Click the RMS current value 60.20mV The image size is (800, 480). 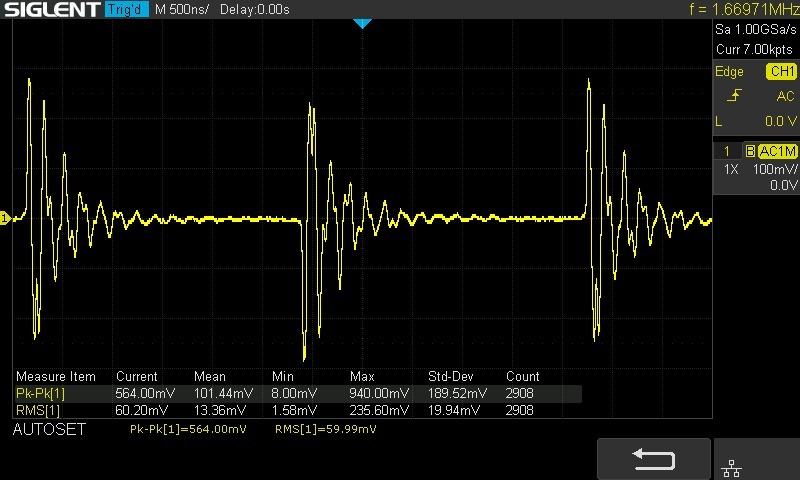click(142, 410)
